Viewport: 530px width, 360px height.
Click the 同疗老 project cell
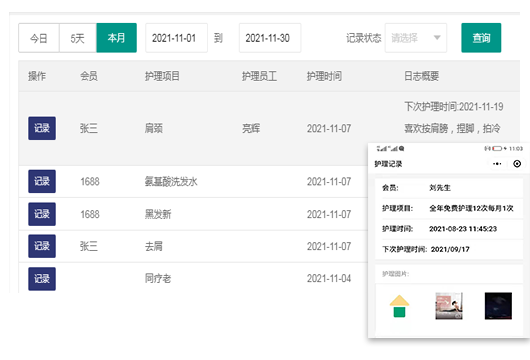tap(158, 279)
